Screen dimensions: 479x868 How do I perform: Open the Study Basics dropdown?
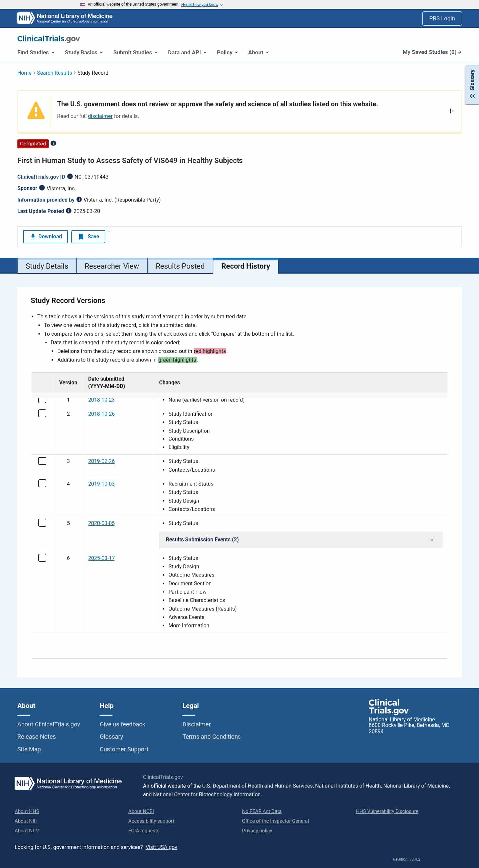[x=84, y=52]
